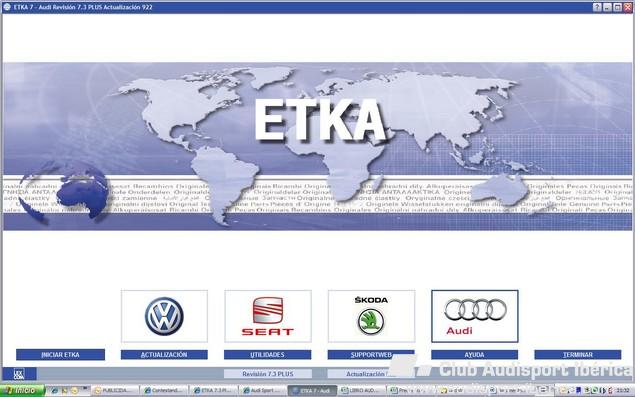Click the ETKA world map banner
The image size is (635, 397).
coord(318,146)
